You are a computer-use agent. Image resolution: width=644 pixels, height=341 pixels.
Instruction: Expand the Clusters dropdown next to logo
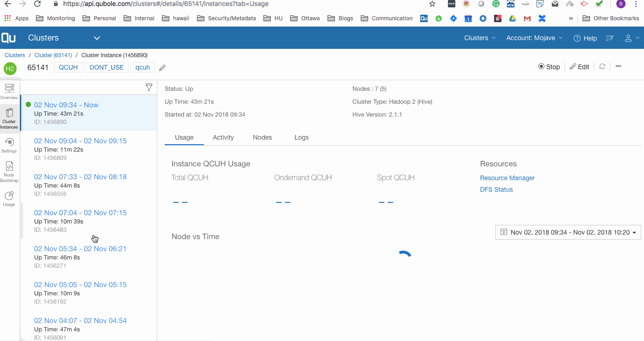[97, 38]
